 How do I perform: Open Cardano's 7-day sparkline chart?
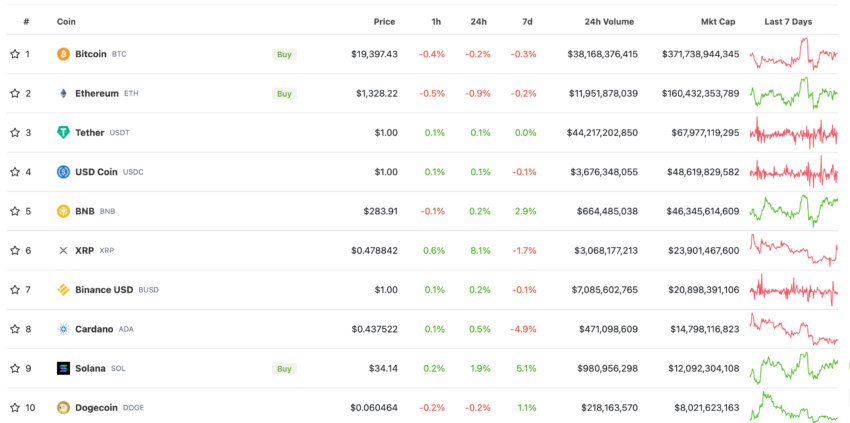pyautogui.click(x=794, y=329)
